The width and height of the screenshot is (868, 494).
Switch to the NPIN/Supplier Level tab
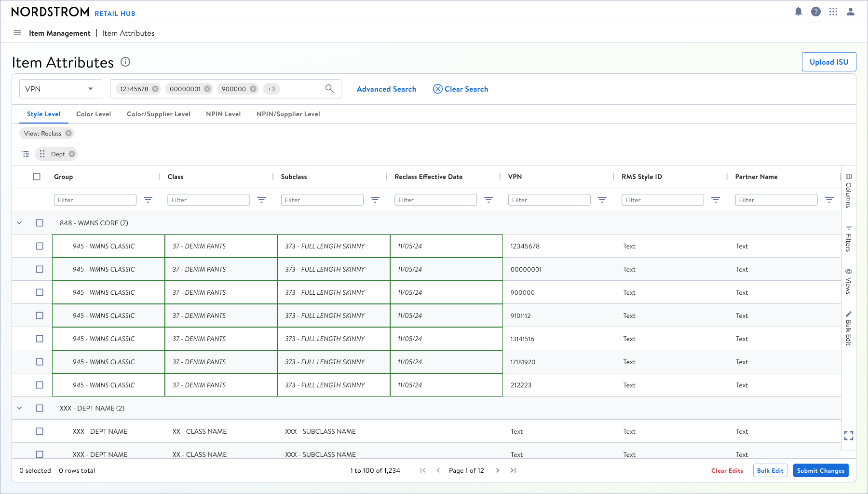click(288, 114)
